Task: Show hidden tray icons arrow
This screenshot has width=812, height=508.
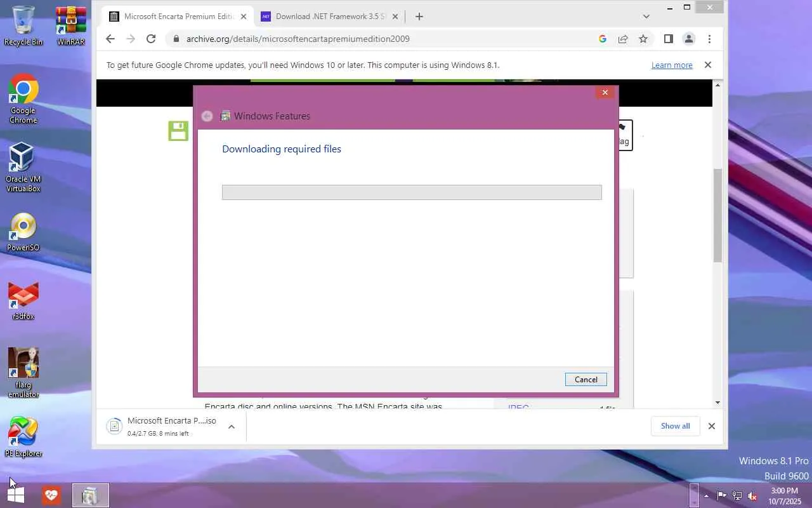Action: click(x=706, y=496)
